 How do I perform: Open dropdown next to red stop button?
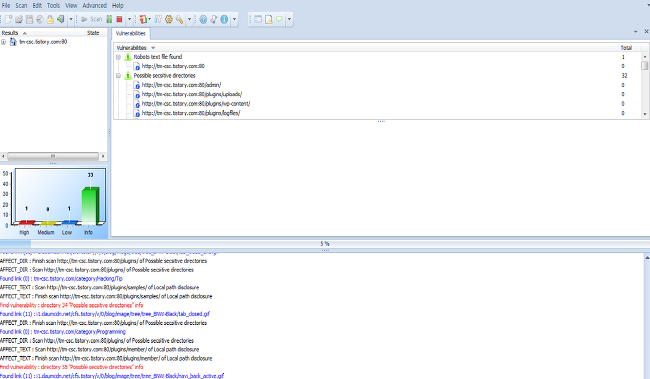click(129, 19)
